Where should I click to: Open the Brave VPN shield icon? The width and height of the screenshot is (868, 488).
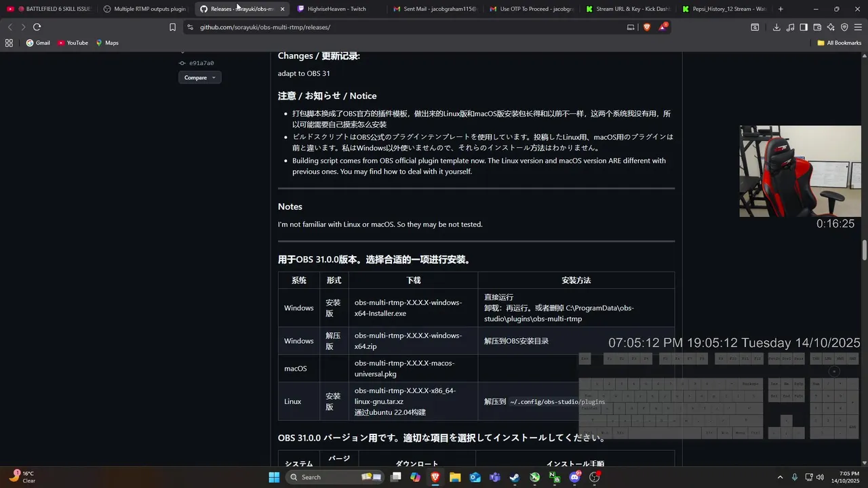[x=844, y=27]
